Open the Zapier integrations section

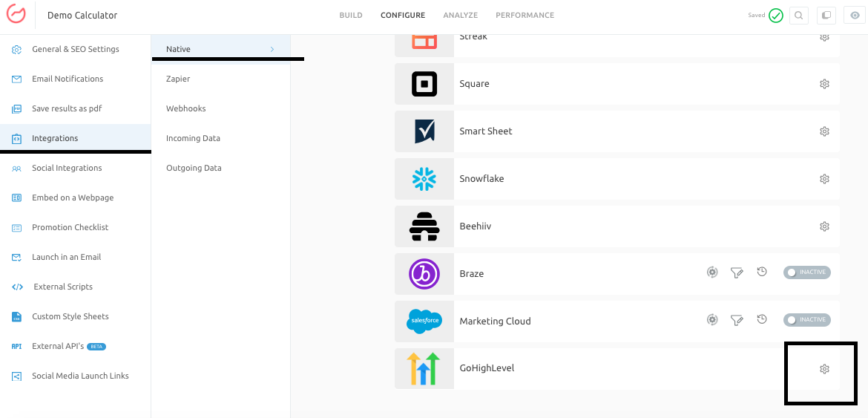click(x=178, y=79)
